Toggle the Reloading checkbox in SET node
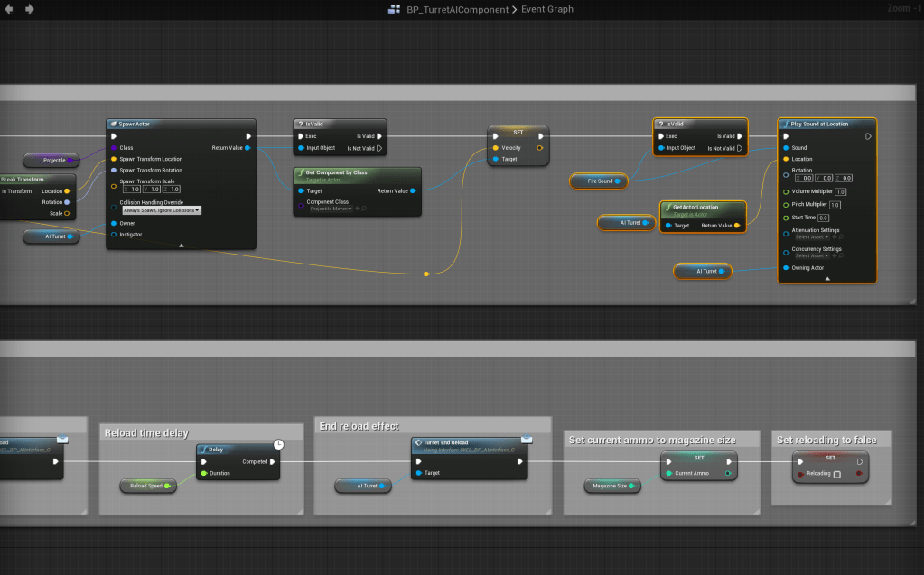924x575 pixels. click(x=836, y=474)
